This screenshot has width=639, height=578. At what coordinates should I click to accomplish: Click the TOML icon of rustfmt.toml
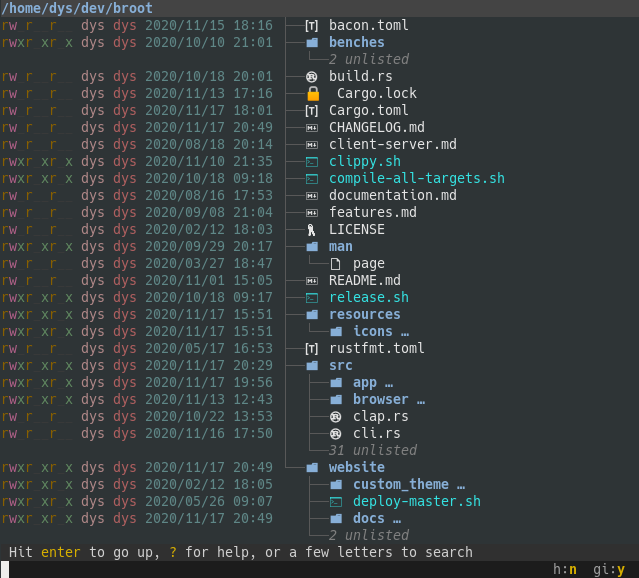pos(312,349)
